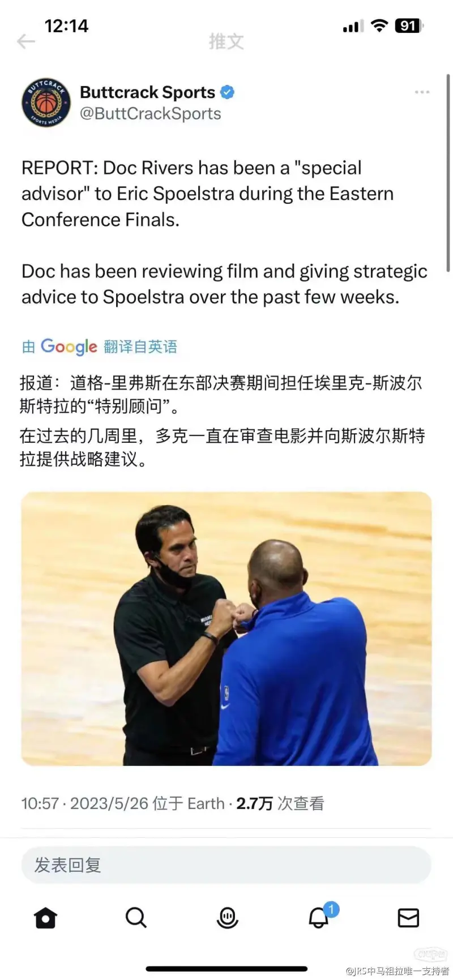
Task: Tap the 10:57 · 2023/5/26 timestamp
Action: click(85, 803)
